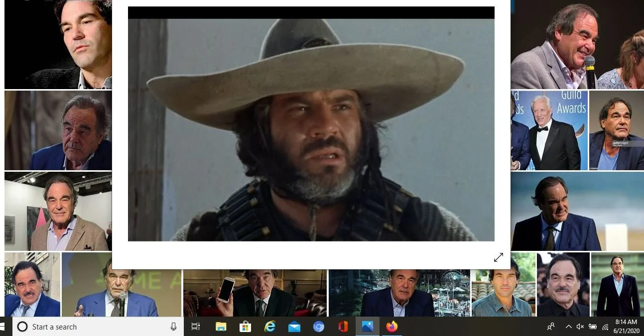Viewport: 644px width, 336px height.
Task: Open the People icon in the system tray
Action: 551,327
